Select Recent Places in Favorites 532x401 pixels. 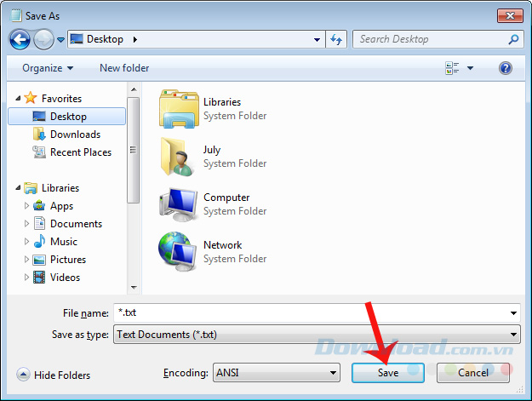(x=80, y=152)
